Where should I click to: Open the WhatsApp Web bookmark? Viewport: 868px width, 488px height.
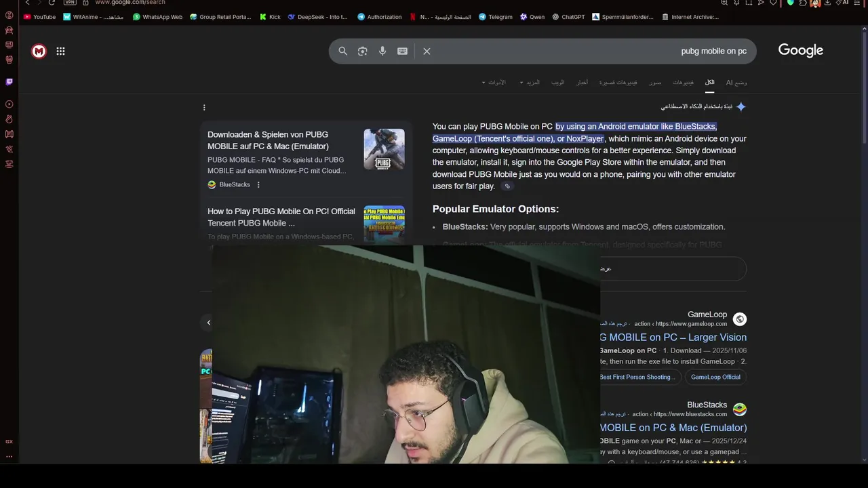pos(157,17)
